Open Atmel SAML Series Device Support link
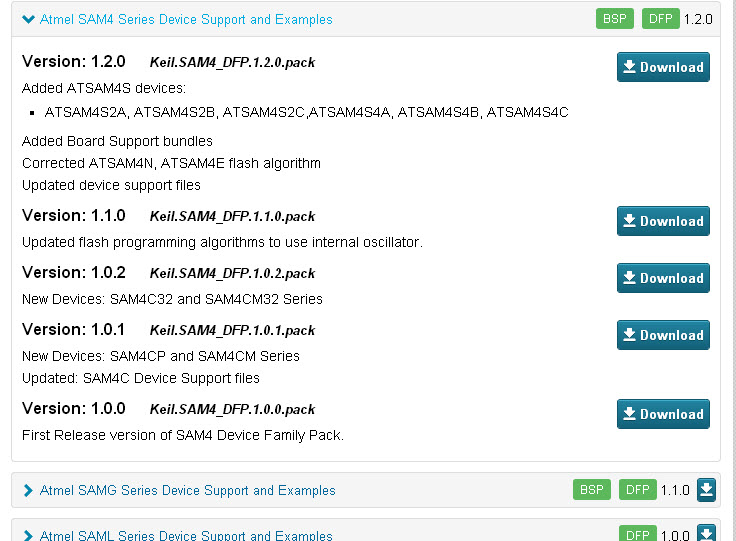The width and height of the screenshot is (736, 541). coord(186,535)
